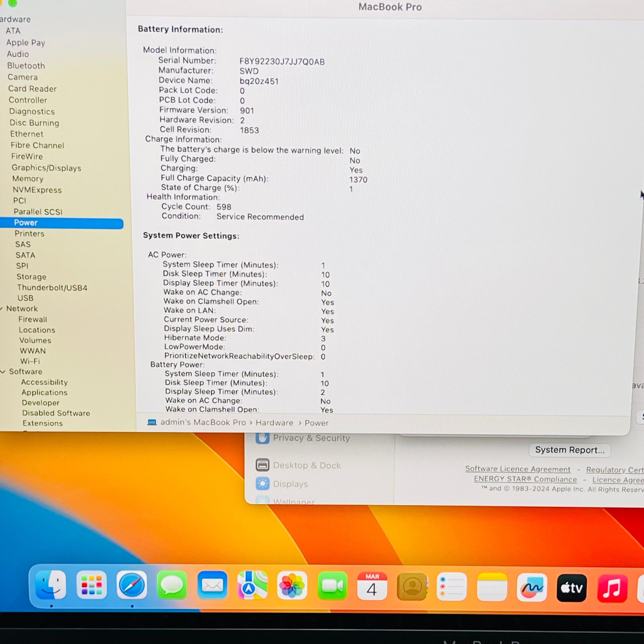
Task: Select Camera in sidebar
Action: click(x=23, y=77)
